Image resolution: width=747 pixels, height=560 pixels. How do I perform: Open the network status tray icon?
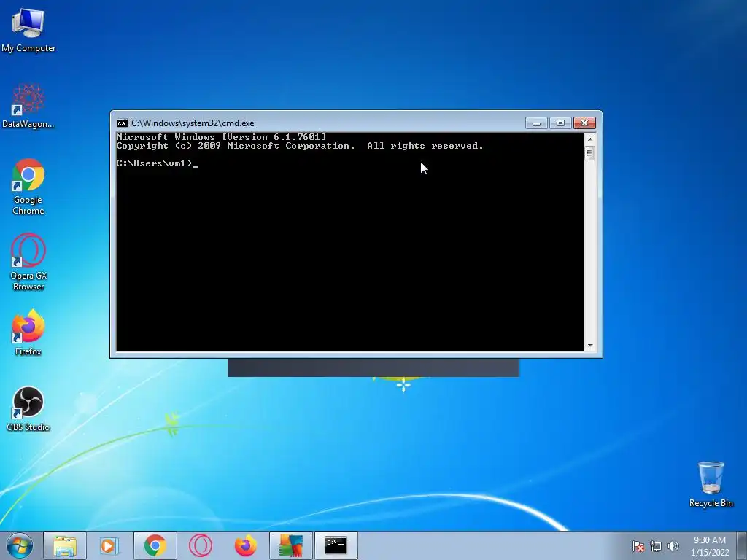point(656,546)
